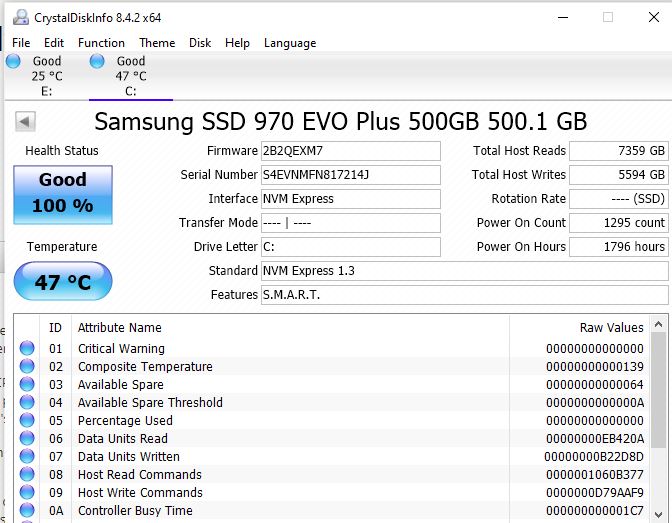Click the Rotation Rate value field
Image resolution: width=672 pixels, height=523 pixels.
[618, 199]
